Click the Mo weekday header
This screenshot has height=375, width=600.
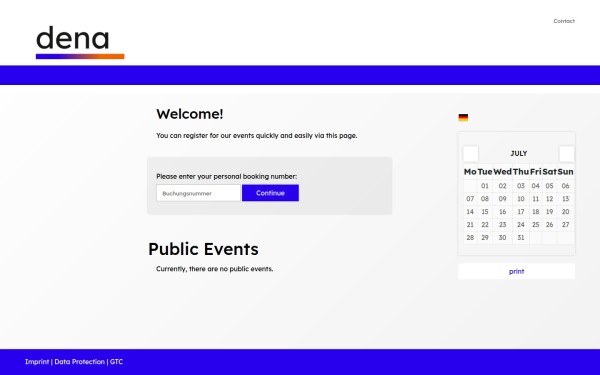coord(470,172)
